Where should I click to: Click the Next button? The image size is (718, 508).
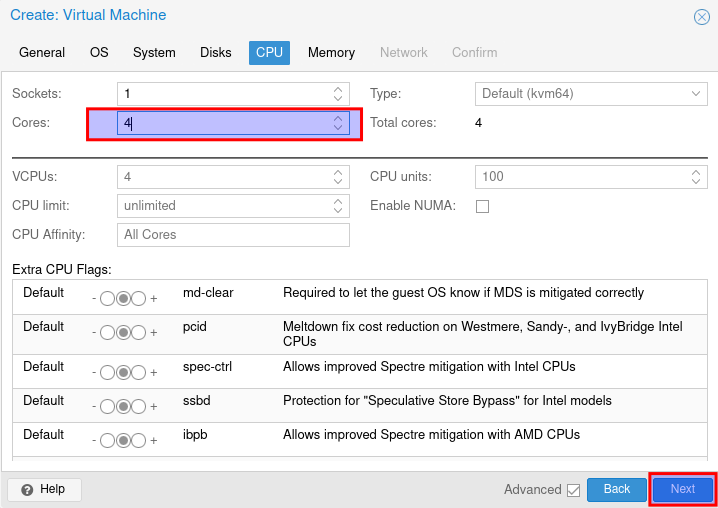683,489
